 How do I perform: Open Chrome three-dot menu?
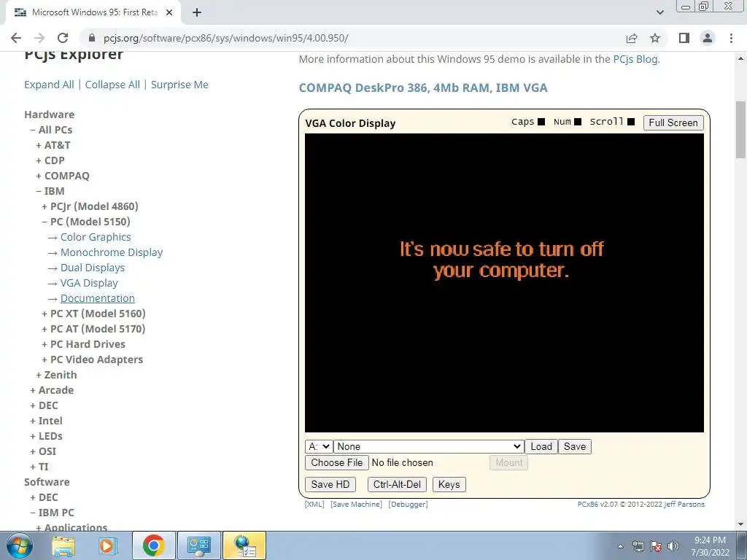tap(731, 38)
